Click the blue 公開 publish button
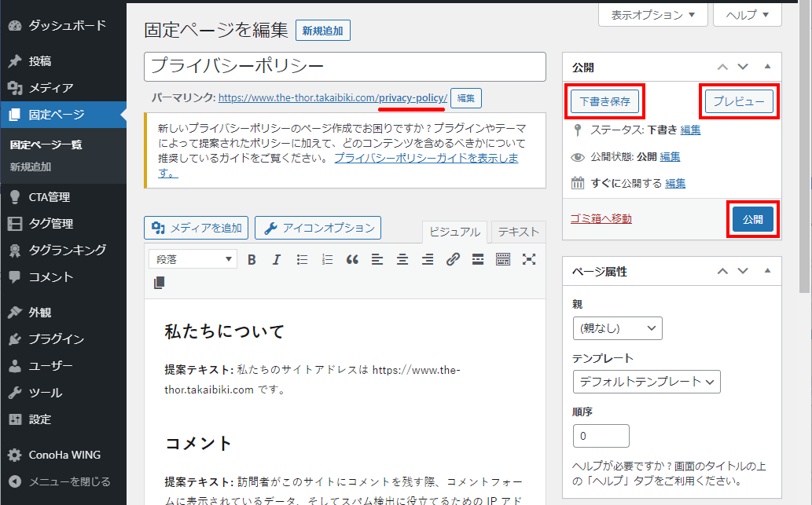 pos(752,220)
